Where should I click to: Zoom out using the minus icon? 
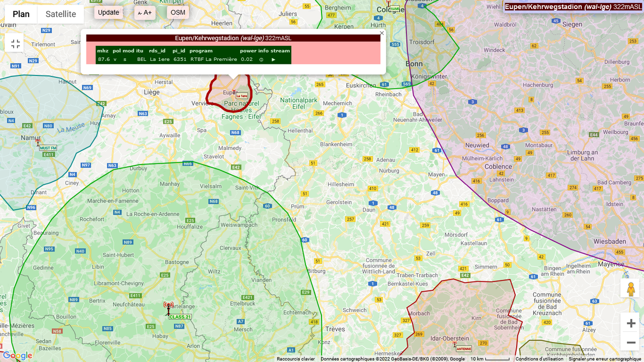click(630, 341)
